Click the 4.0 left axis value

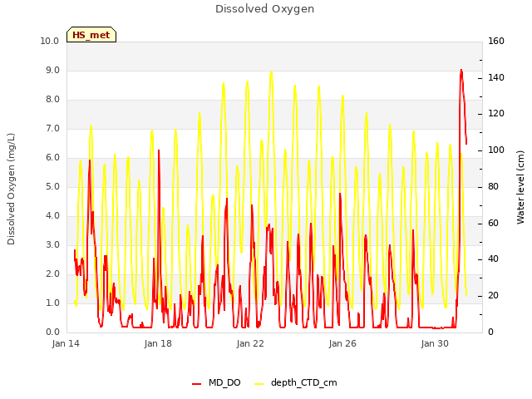[x=52, y=216]
